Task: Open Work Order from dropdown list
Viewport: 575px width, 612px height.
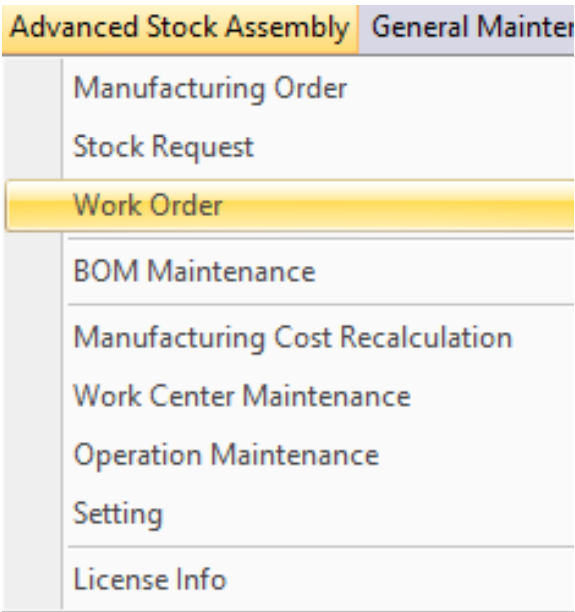Action: tap(290, 206)
